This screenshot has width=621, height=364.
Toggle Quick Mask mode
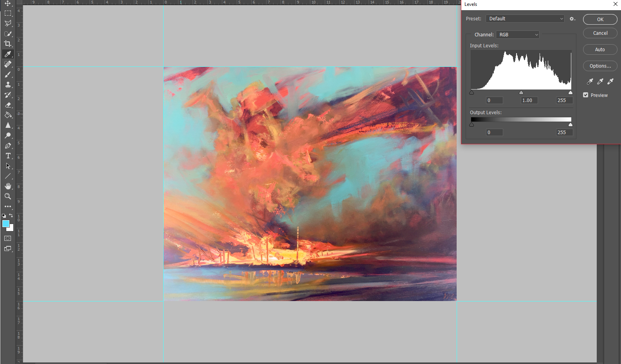[x=8, y=238]
